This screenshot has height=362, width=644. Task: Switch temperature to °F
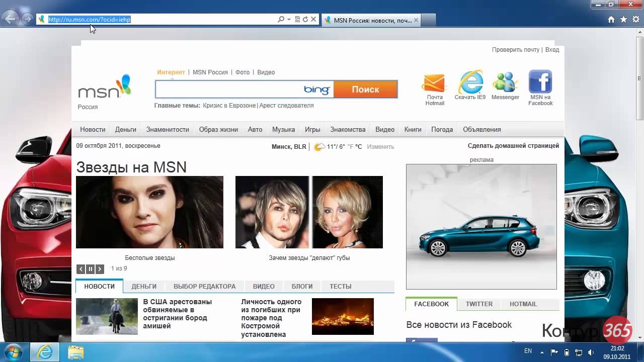(350, 147)
